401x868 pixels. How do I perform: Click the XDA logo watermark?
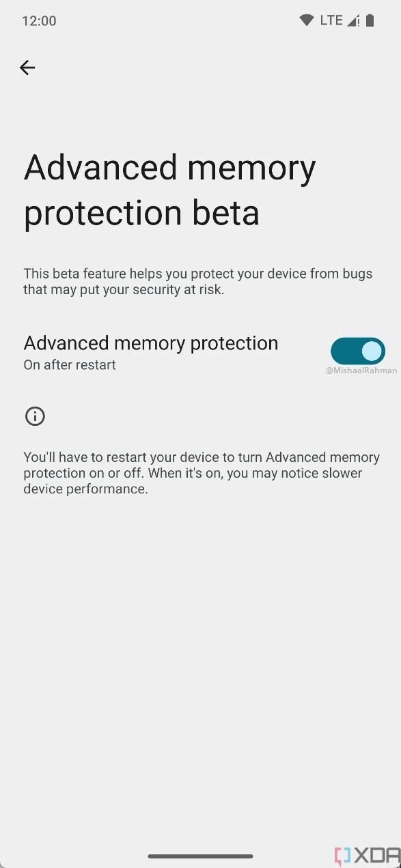[x=368, y=856]
